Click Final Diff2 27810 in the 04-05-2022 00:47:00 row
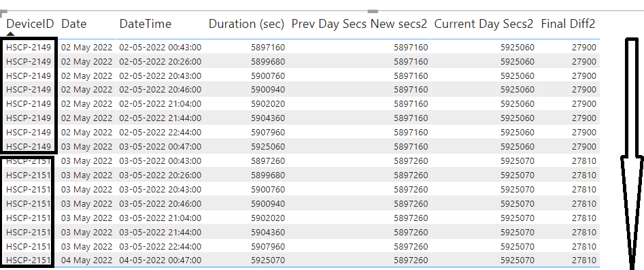 (x=583, y=260)
